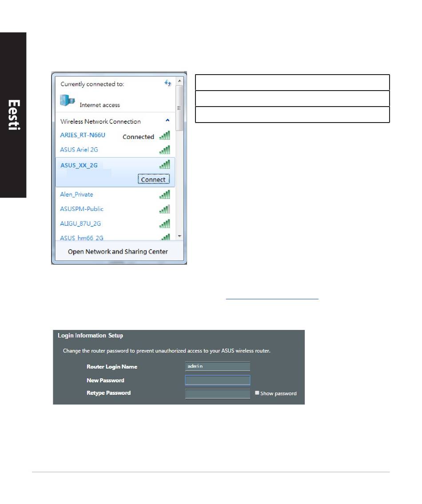422x504 pixels.
Task: Collapse the Wireless Network Connection section
Action: [x=167, y=120]
